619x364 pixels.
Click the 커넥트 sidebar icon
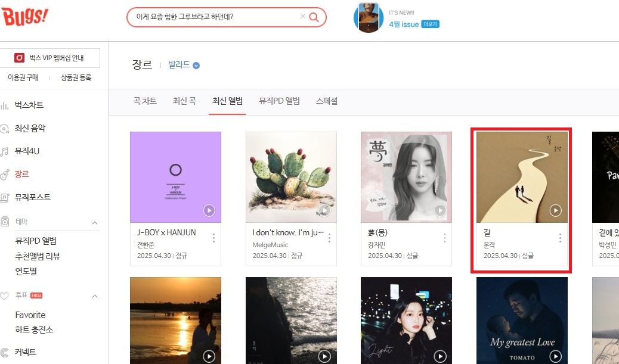coord(5,353)
